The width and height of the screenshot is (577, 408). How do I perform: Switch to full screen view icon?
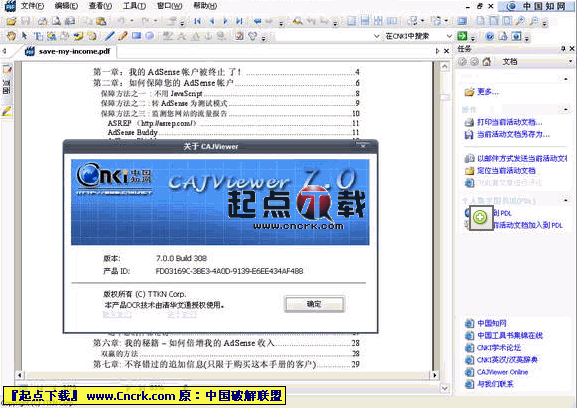click(x=462, y=21)
